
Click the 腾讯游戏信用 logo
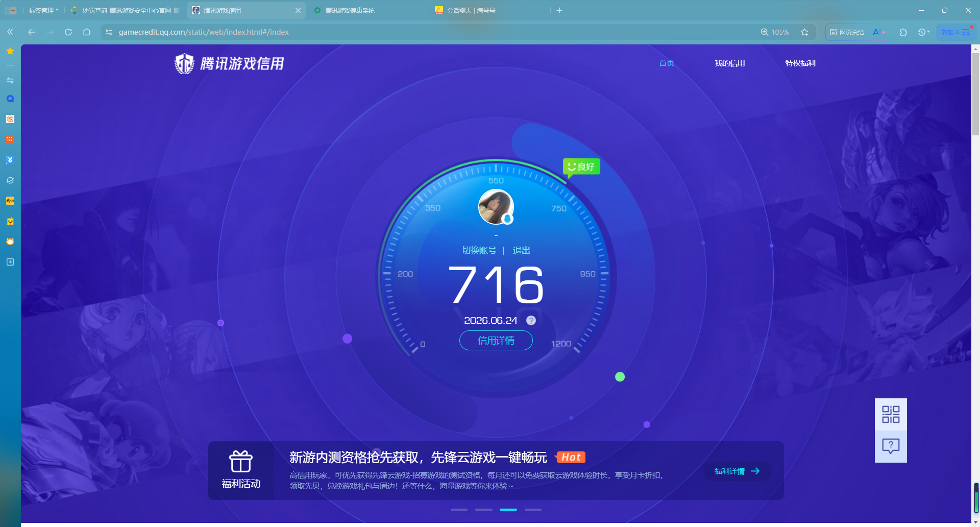[x=229, y=63]
